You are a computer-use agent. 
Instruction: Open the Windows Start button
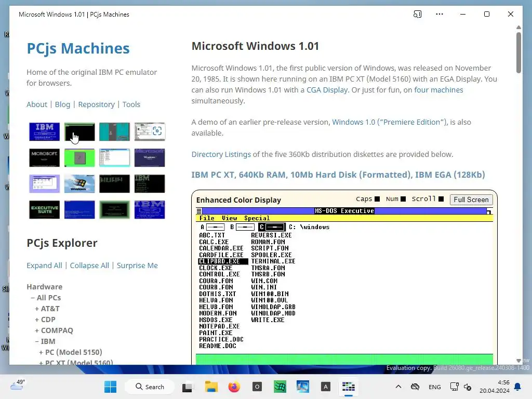click(x=110, y=387)
